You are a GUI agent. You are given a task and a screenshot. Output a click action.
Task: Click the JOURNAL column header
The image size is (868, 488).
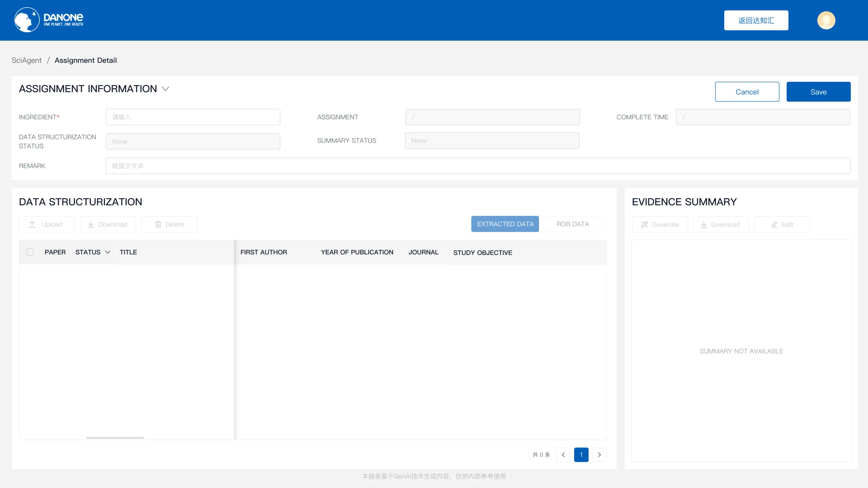(423, 252)
